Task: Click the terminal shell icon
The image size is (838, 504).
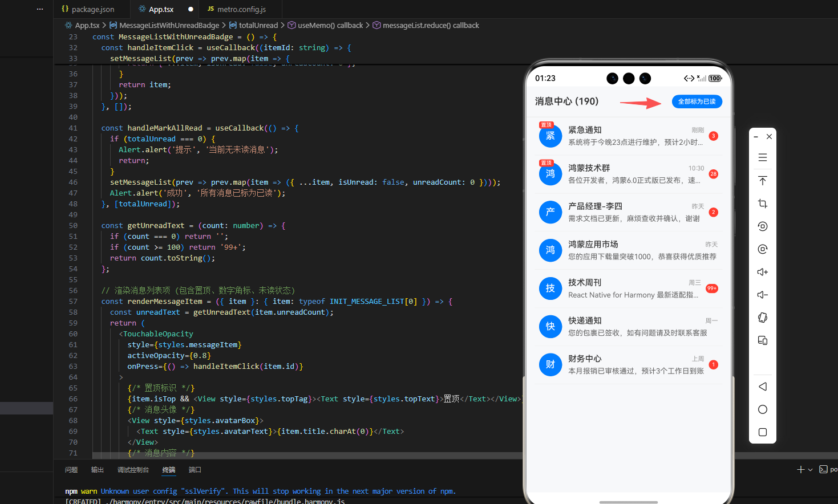Action: 823,469
